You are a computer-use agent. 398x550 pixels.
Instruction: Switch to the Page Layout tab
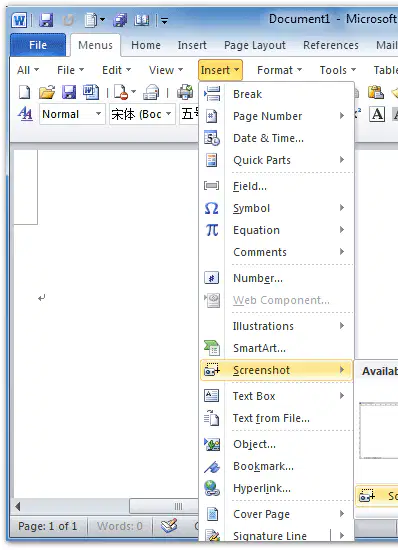pyautogui.click(x=255, y=45)
